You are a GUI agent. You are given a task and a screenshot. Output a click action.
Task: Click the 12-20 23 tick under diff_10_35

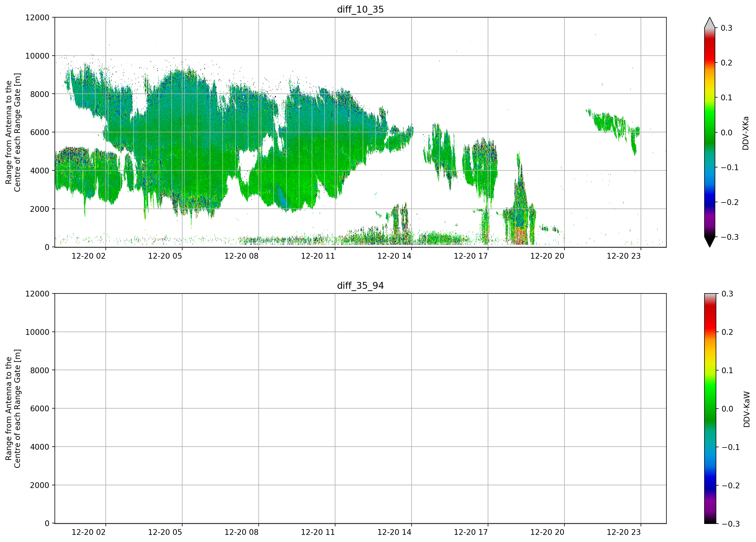pos(624,256)
